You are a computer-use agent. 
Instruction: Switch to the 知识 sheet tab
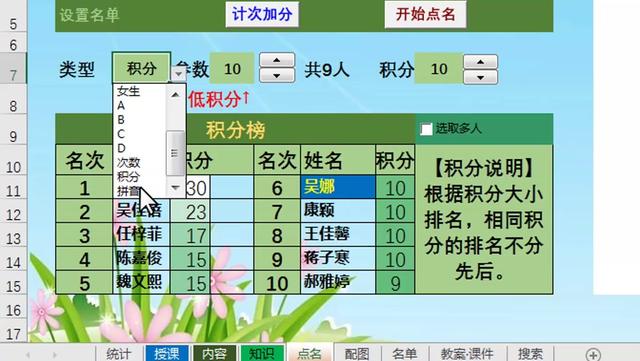262,354
